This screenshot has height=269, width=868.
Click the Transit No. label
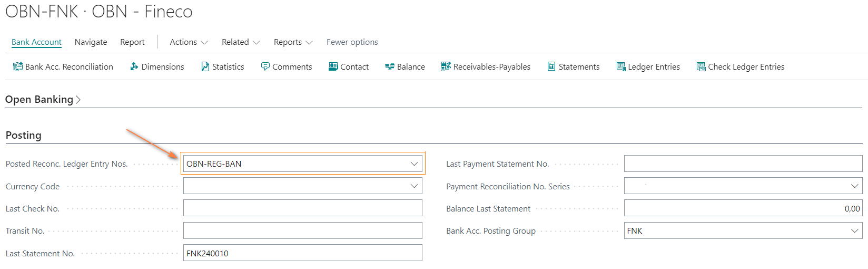(25, 231)
